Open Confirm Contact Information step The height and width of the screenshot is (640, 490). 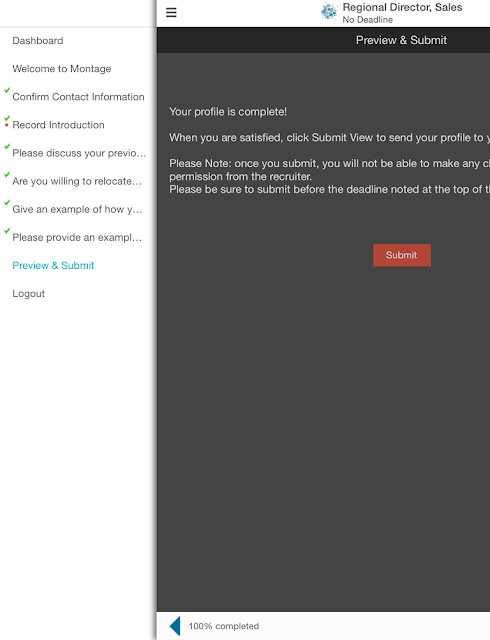pyautogui.click(x=78, y=97)
